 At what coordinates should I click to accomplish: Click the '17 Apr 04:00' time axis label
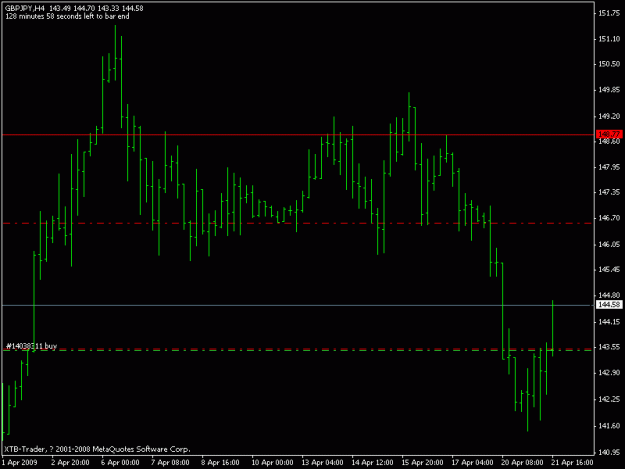tap(472, 462)
